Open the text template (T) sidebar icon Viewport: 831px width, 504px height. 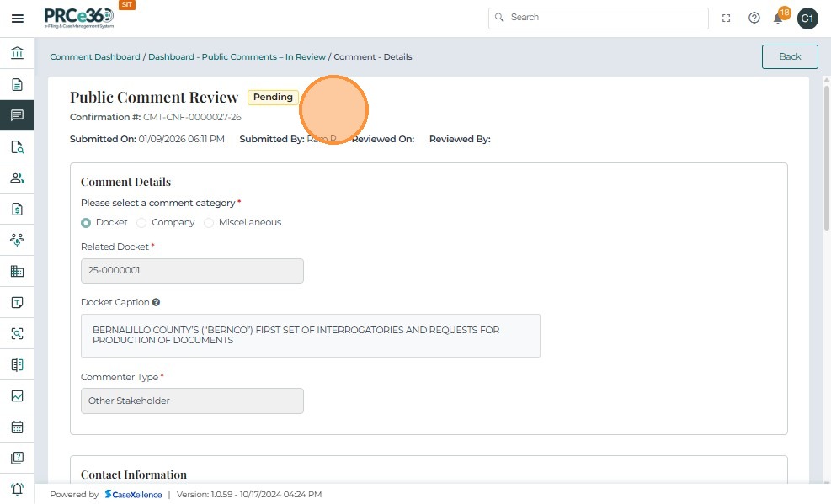17,302
